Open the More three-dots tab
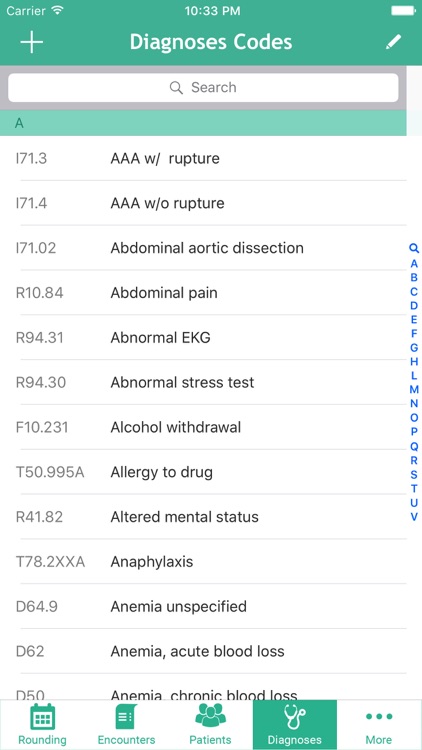The image size is (422, 750). click(x=379, y=725)
